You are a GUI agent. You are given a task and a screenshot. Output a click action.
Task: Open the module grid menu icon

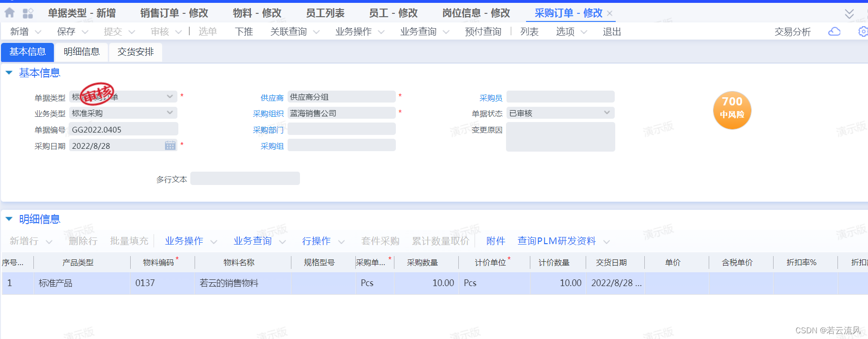pos(28,13)
